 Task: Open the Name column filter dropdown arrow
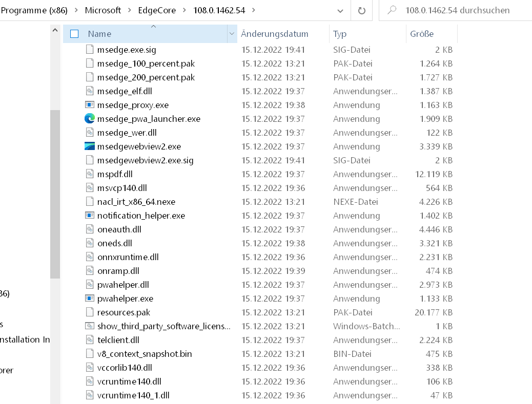[232, 34]
